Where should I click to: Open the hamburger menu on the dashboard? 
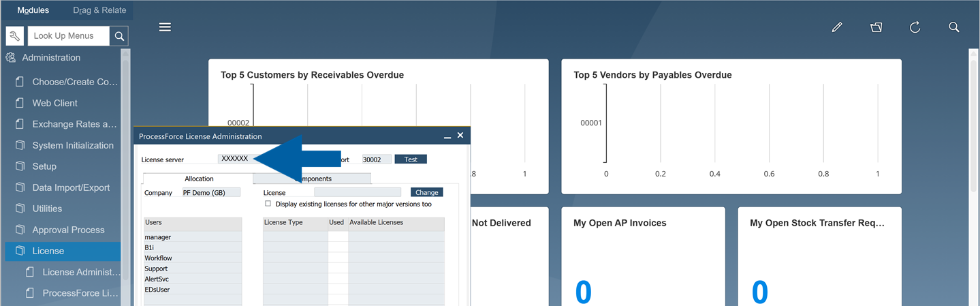(165, 27)
